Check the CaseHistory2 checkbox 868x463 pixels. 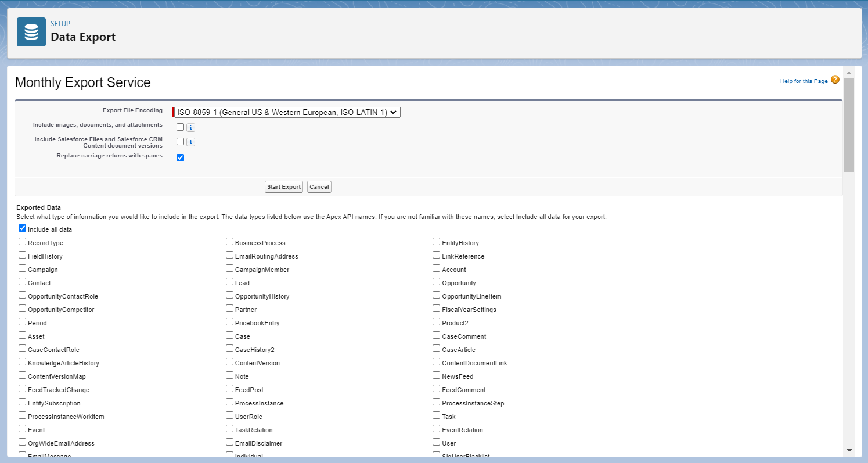pos(229,349)
